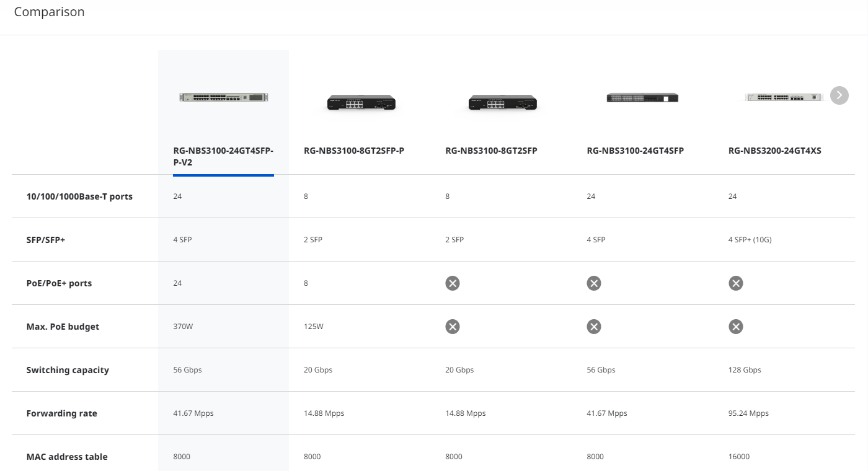Viewport: 868px width, 471px height.
Task: Click the 95.24 Mpps forwarding rate value
Action: tap(748, 413)
